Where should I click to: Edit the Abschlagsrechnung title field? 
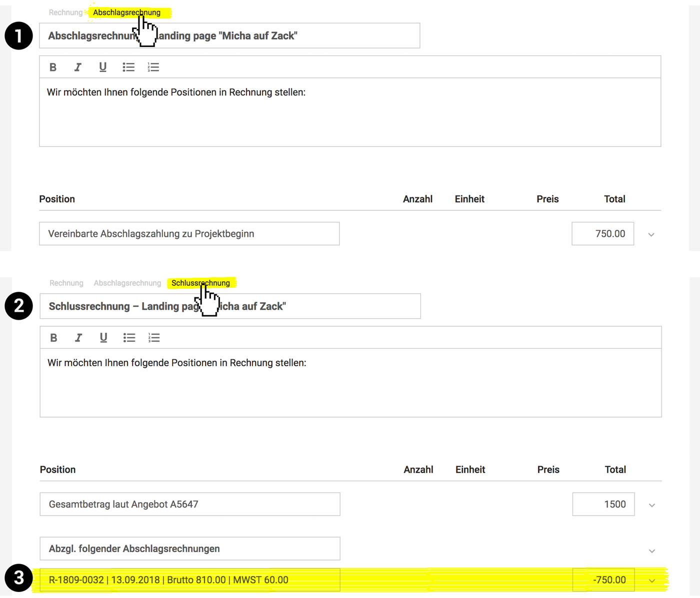[x=229, y=35]
